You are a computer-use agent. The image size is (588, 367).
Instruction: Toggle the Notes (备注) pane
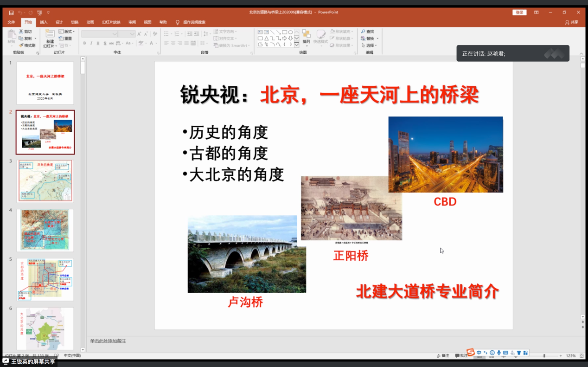443,356
